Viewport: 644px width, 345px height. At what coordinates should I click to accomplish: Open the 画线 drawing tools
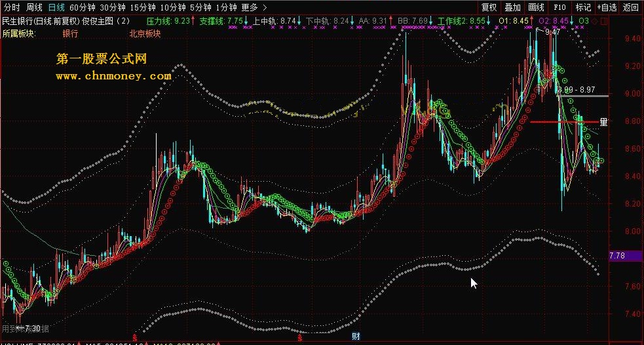[x=536, y=7]
